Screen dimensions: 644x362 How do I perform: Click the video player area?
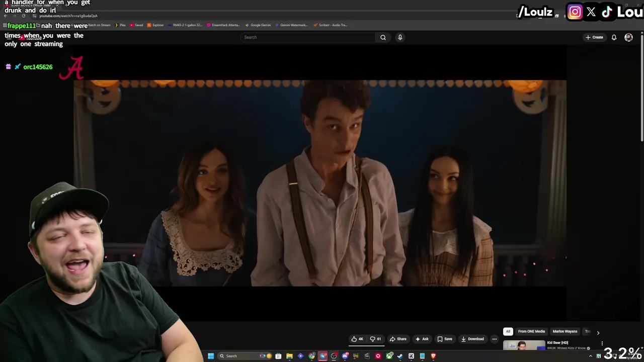(320, 183)
